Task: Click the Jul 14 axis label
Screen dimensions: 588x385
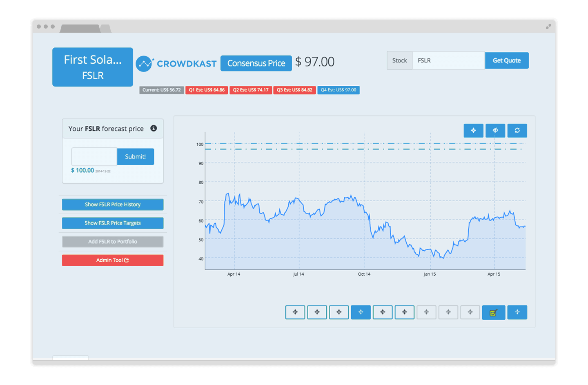Action: (x=298, y=274)
